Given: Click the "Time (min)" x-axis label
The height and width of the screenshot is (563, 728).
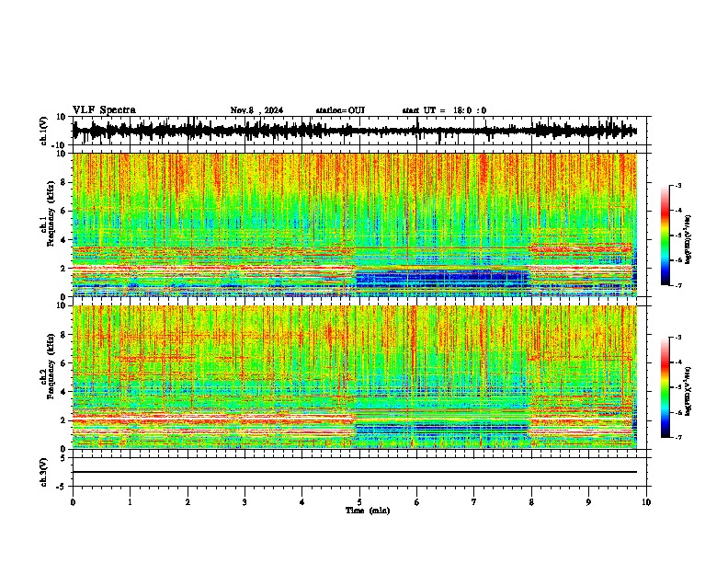Looking at the screenshot, I should tap(368, 511).
